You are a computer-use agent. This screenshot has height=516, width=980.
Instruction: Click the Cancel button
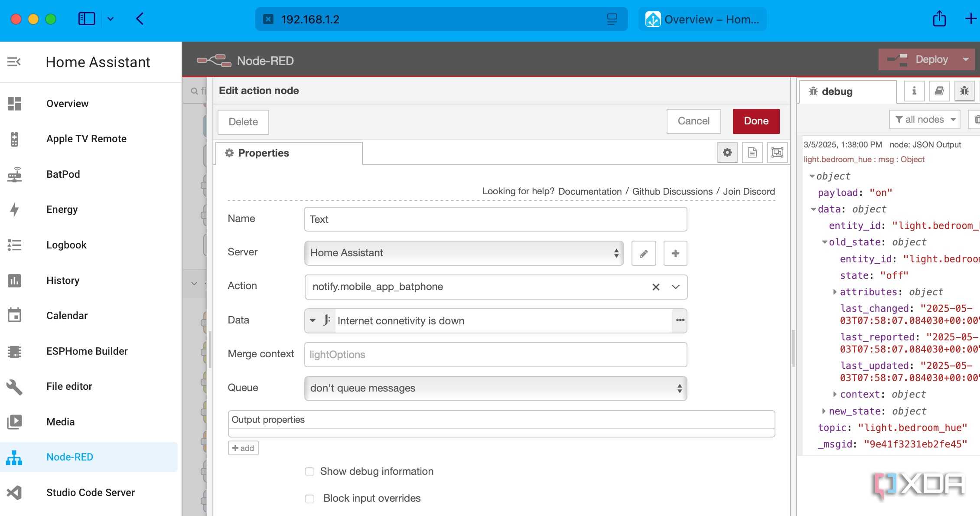tap(693, 121)
